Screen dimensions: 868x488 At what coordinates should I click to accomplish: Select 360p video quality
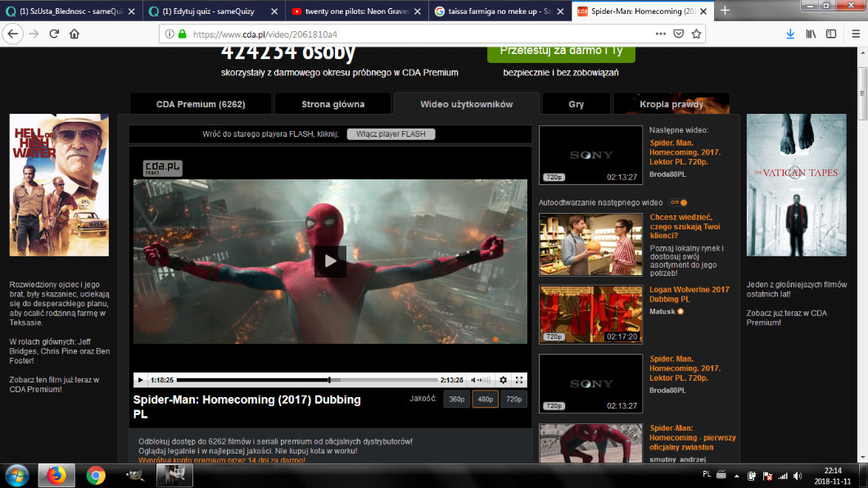point(456,400)
